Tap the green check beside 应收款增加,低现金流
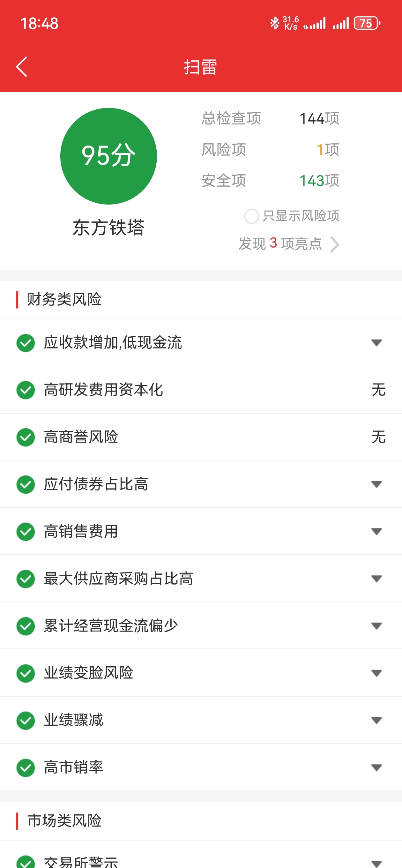This screenshot has height=868, width=402. [26, 343]
